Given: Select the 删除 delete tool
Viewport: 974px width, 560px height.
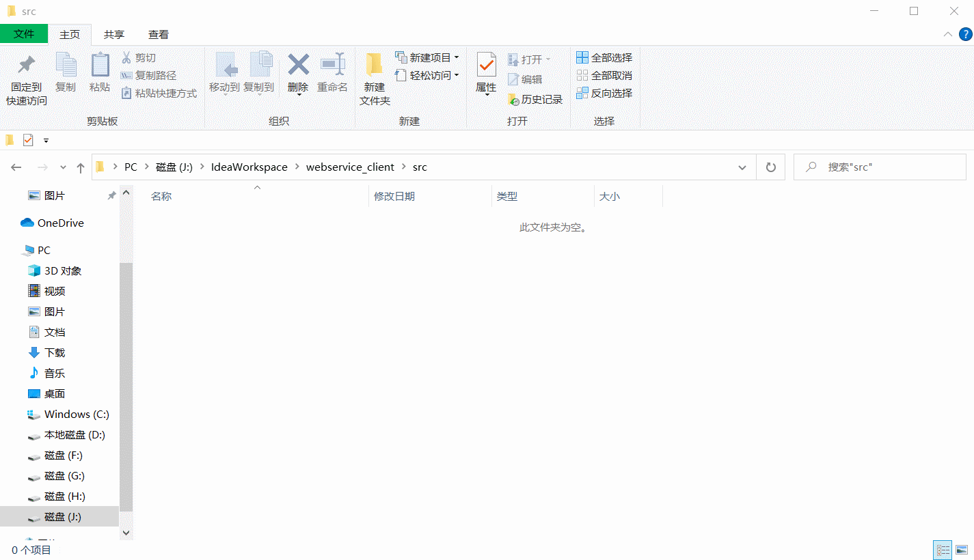Looking at the screenshot, I should 298,75.
